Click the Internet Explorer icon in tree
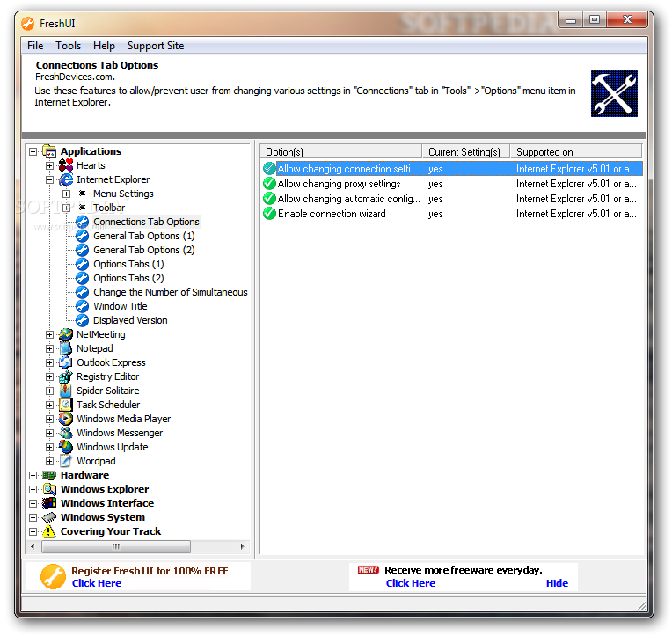The width and height of the screenshot is (672, 636). point(66,179)
